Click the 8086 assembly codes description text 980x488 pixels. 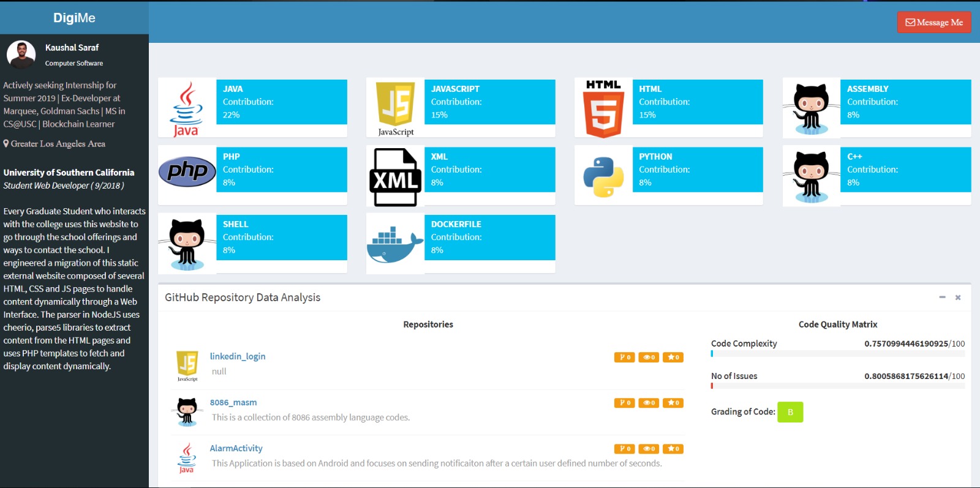311,418
